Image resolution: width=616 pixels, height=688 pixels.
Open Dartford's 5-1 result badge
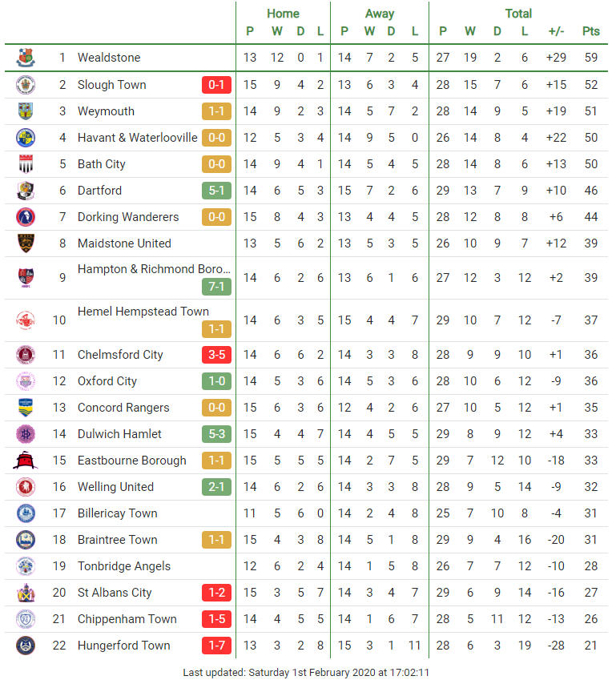216,191
